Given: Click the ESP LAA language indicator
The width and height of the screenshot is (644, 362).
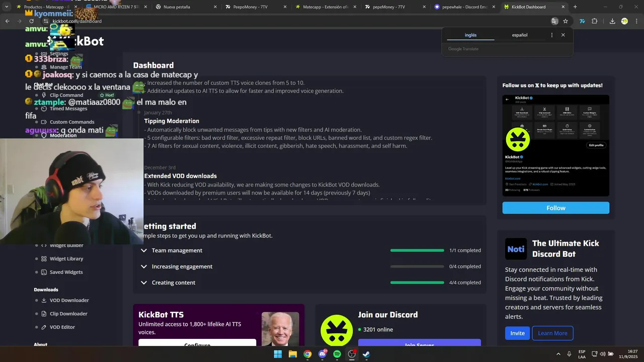Looking at the screenshot, I should coord(582,354).
